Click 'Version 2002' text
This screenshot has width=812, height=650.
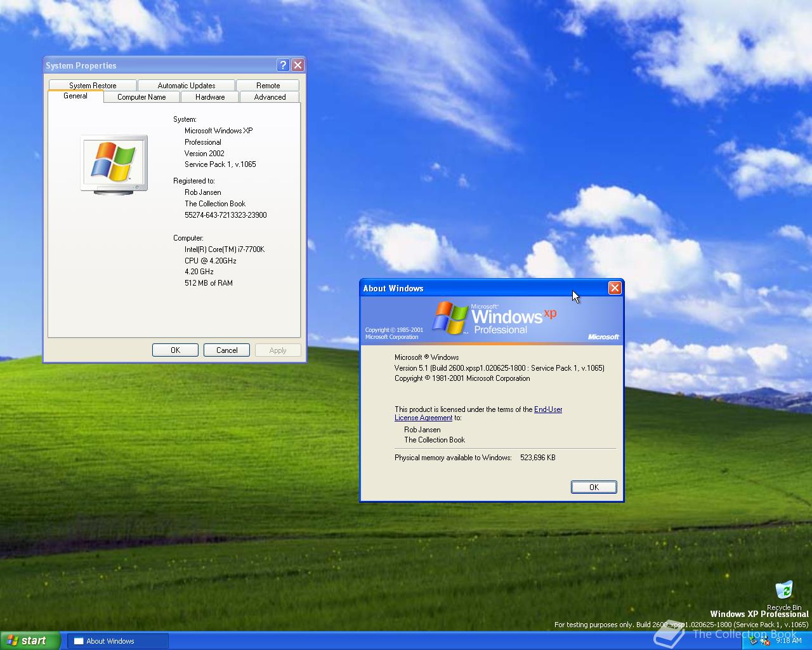point(204,154)
